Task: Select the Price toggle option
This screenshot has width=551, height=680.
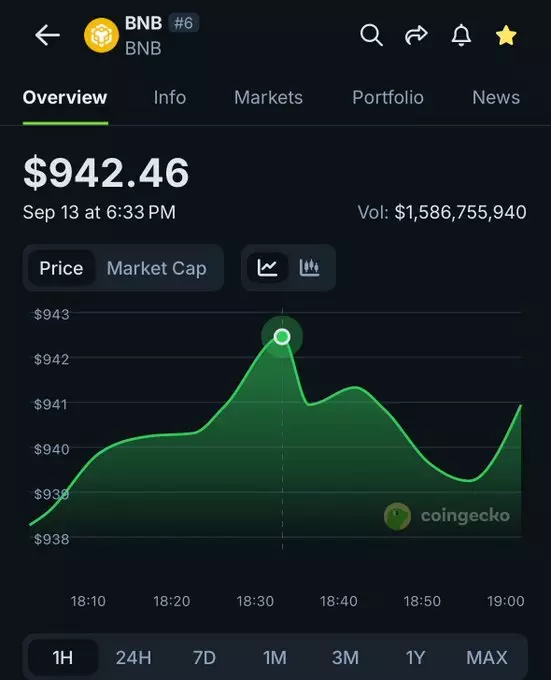Action: (61, 268)
